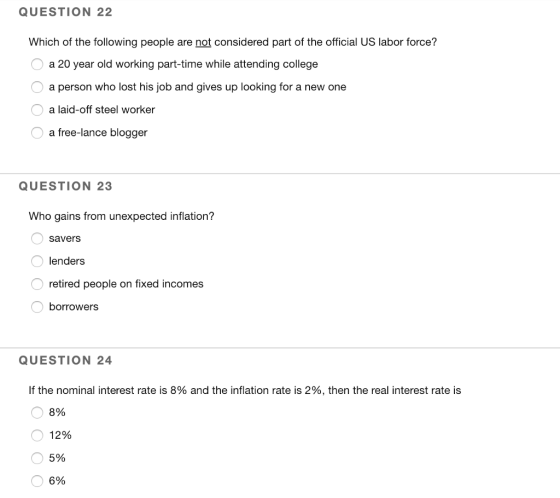The width and height of the screenshot is (560, 498).
Task: Select 8% for real interest rate
Action: [x=37, y=413]
